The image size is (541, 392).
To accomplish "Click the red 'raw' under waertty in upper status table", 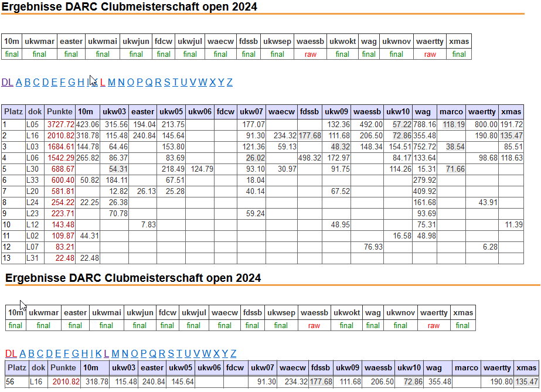I will click(x=430, y=54).
